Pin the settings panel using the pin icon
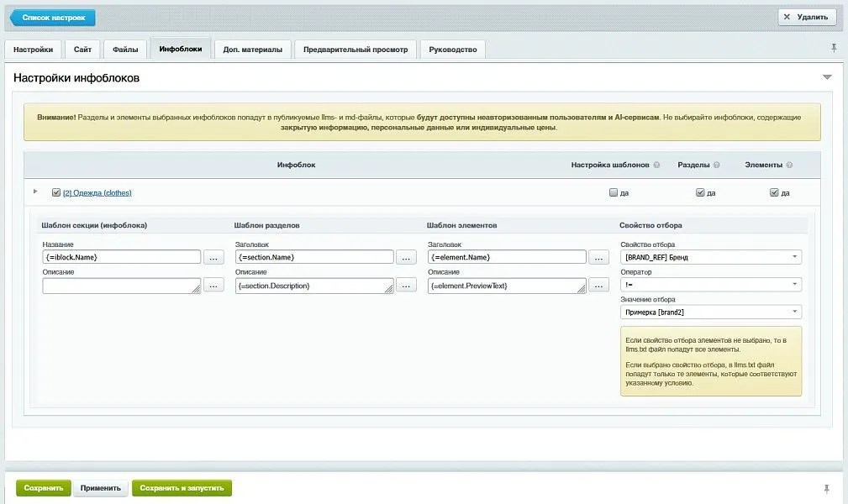848x504 pixels. coord(834,48)
